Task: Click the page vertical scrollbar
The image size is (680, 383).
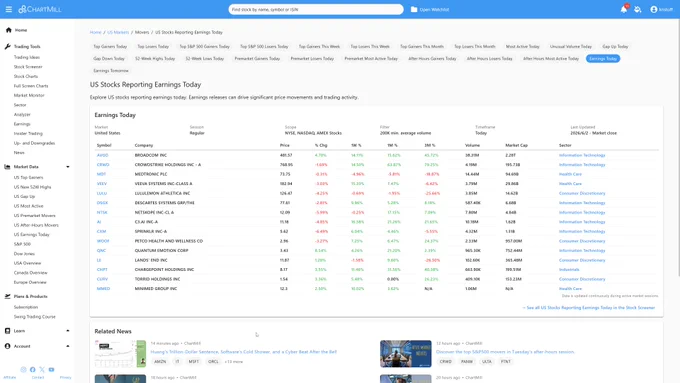Action: tap(678, 147)
